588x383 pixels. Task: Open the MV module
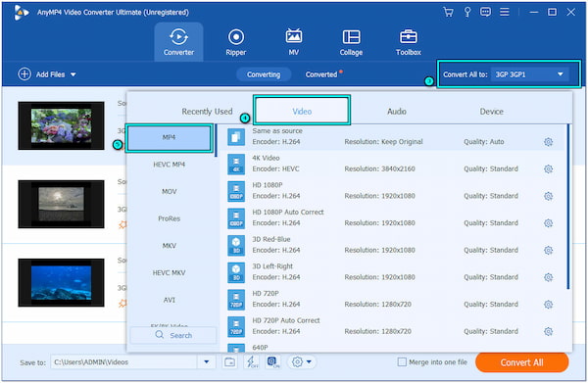294,42
